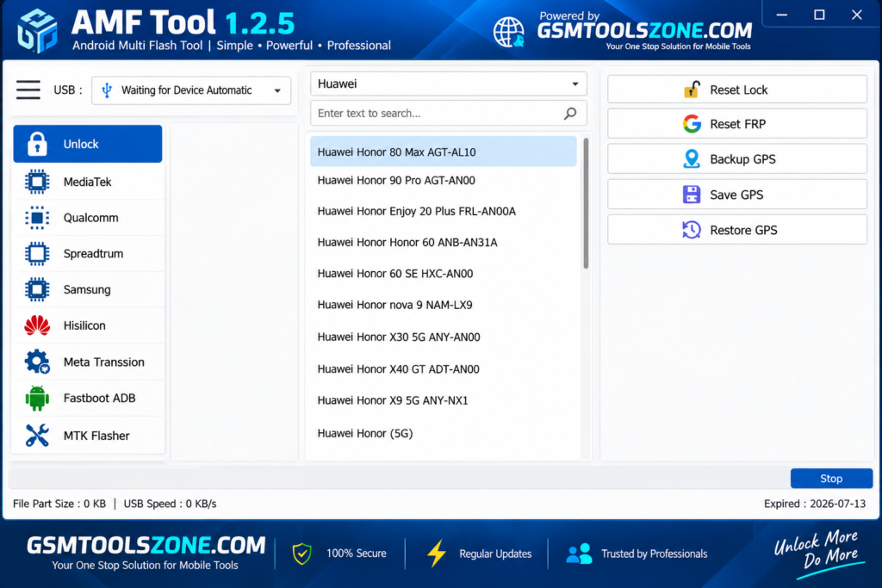The height and width of the screenshot is (588, 882).
Task: Click the File Part Size : 0 KB status
Action: pos(59,504)
